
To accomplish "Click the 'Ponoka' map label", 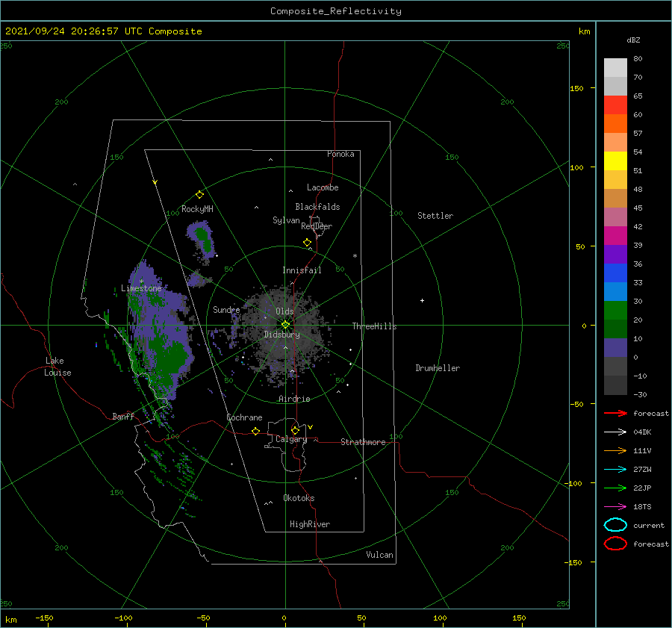I will tap(340, 154).
